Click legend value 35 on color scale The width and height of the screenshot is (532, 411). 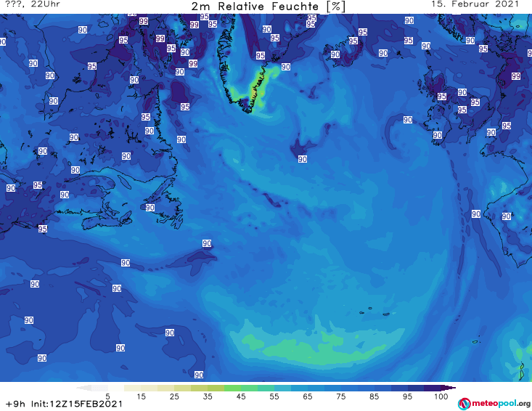(x=208, y=396)
